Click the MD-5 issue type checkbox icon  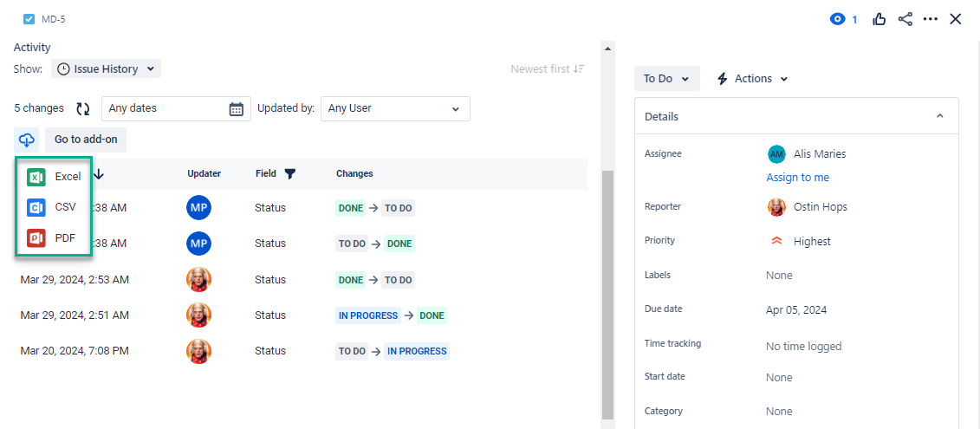click(29, 18)
